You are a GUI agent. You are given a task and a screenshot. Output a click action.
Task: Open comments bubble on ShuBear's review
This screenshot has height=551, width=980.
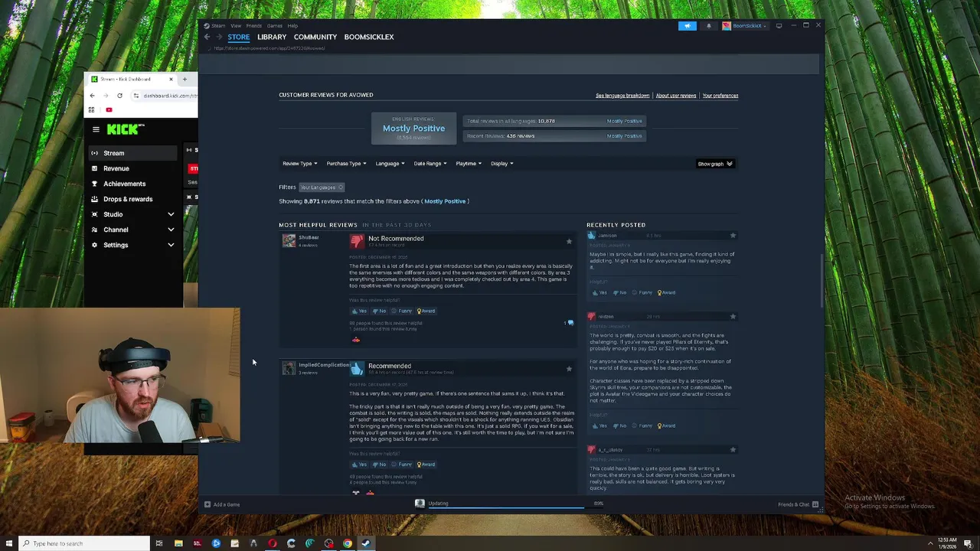tap(570, 323)
